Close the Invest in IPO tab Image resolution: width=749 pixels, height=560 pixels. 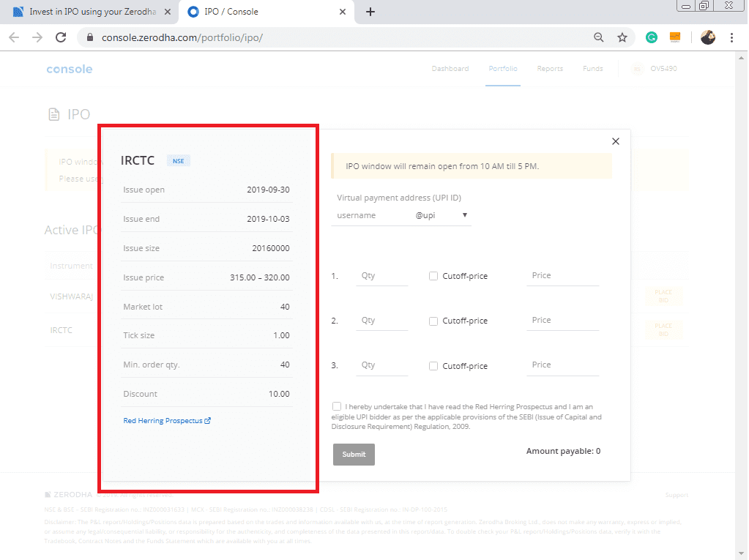pos(168,12)
